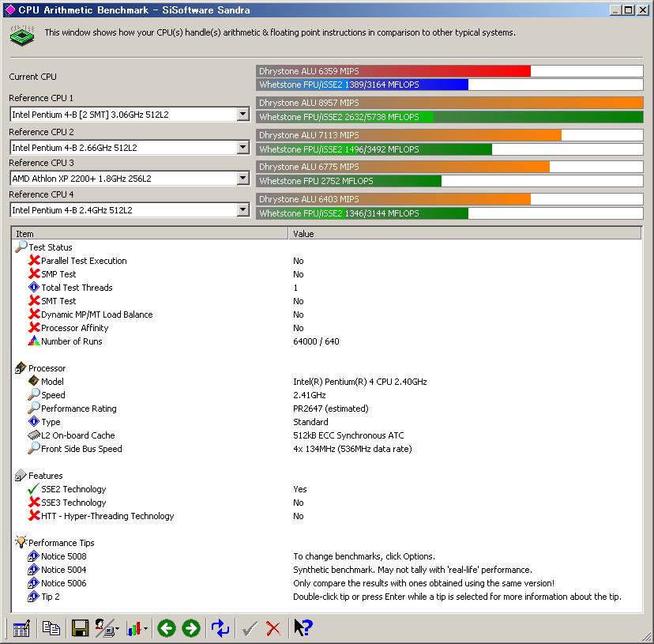Click the user/computer toolbar icon

point(104,628)
